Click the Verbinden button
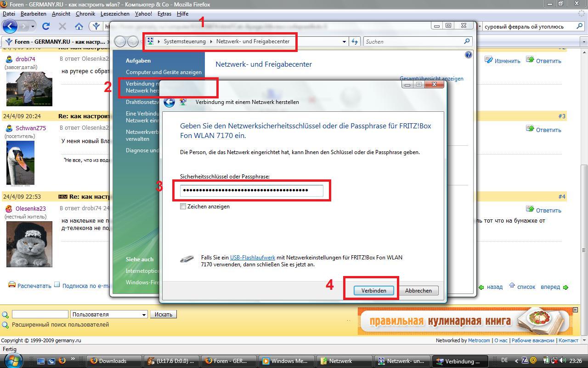This screenshot has height=368, width=588. 373,291
